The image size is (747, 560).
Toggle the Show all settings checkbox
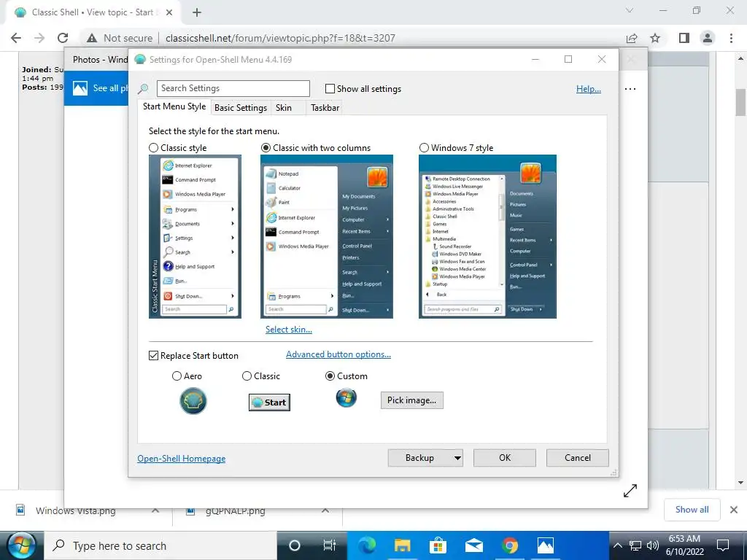click(x=330, y=88)
